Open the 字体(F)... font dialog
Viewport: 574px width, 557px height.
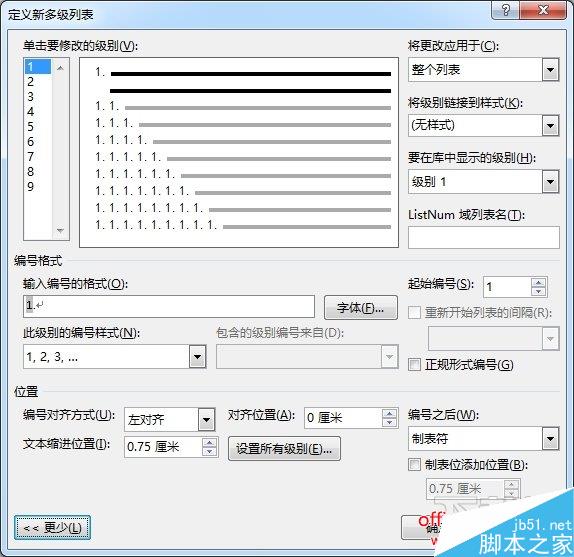[x=361, y=308]
